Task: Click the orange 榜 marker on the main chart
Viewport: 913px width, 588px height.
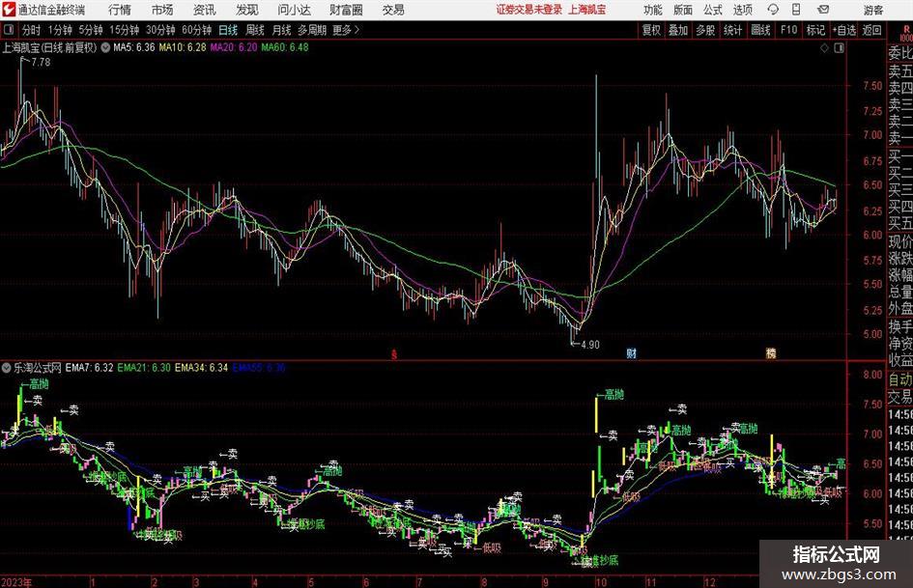Action: [771, 352]
